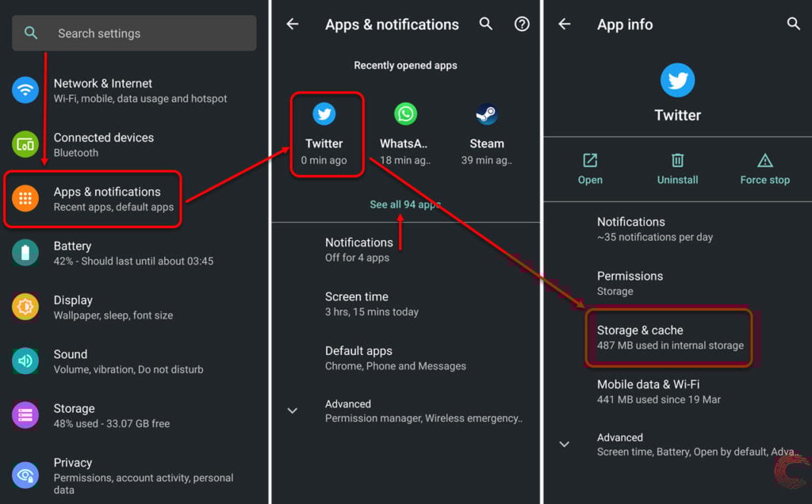The width and height of the screenshot is (812, 504).
Task: Open Mobile data & Wi-Fi entry
Action: point(678,391)
